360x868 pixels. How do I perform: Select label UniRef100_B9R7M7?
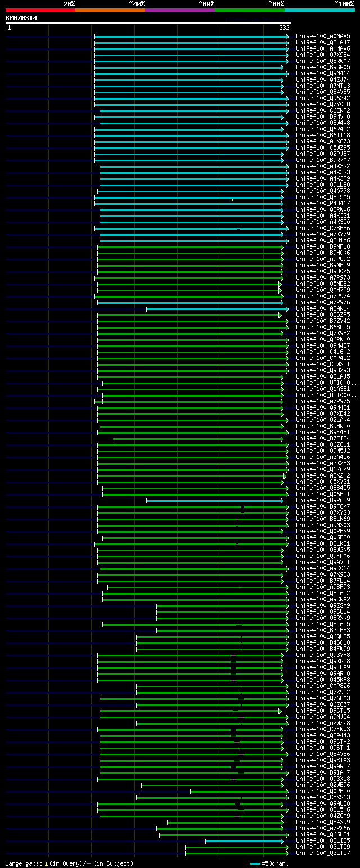point(323,160)
